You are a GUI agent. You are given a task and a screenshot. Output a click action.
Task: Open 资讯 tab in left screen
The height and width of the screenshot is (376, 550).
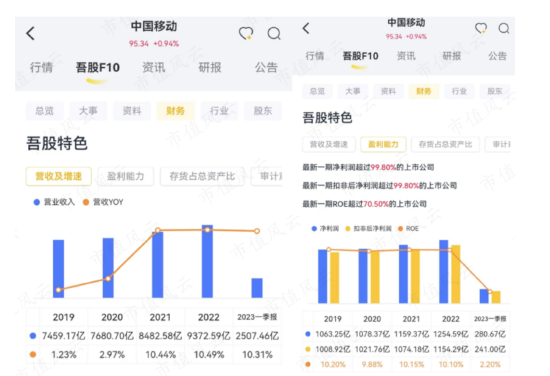tap(154, 67)
